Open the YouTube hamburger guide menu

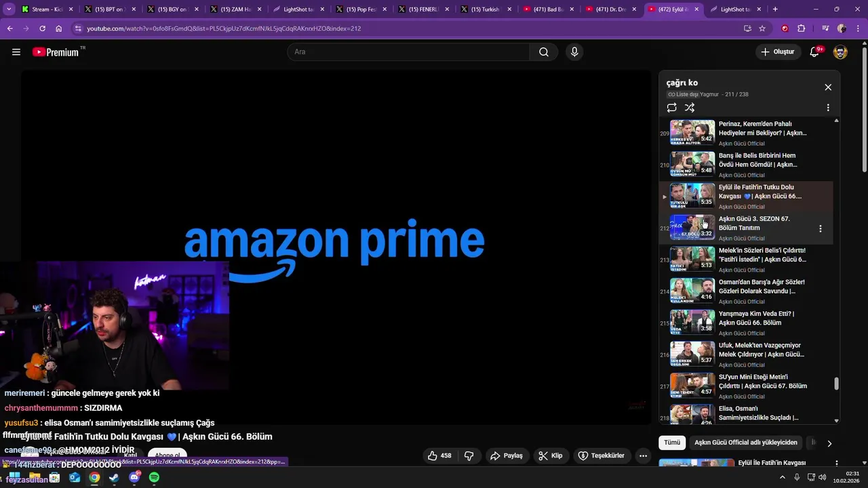coord(16,52)
